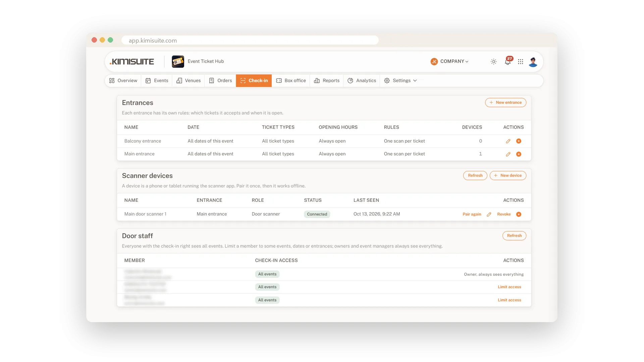The height and width of the screenshot is (362, 644).
Task: Click the orange company logo badge
Action: [434, 62]
